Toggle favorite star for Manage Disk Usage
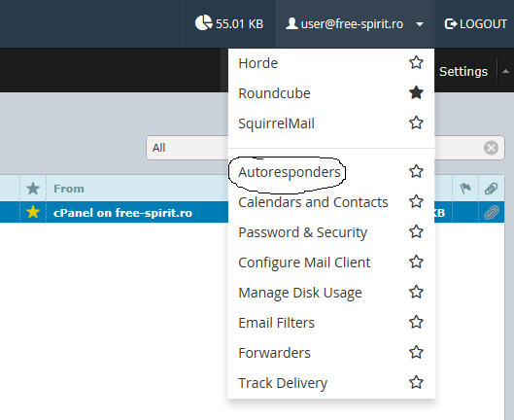This screenshot has height=420, width=514. (416, 292)
